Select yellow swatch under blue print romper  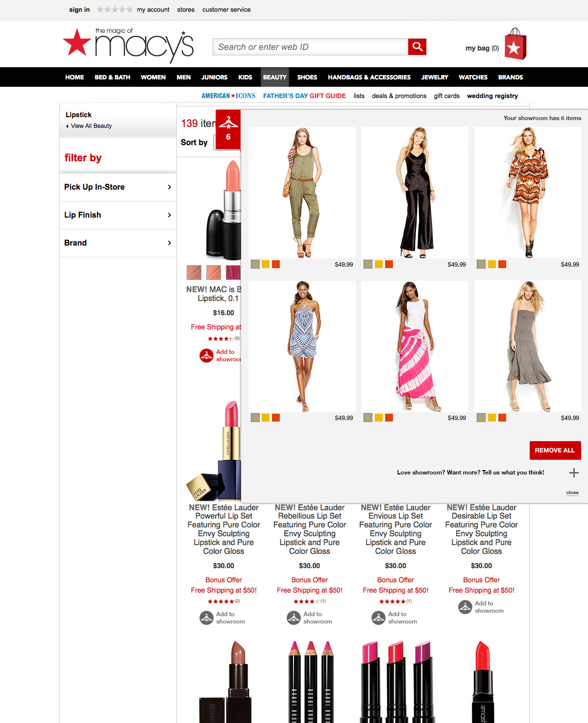[x=266, y=418]
